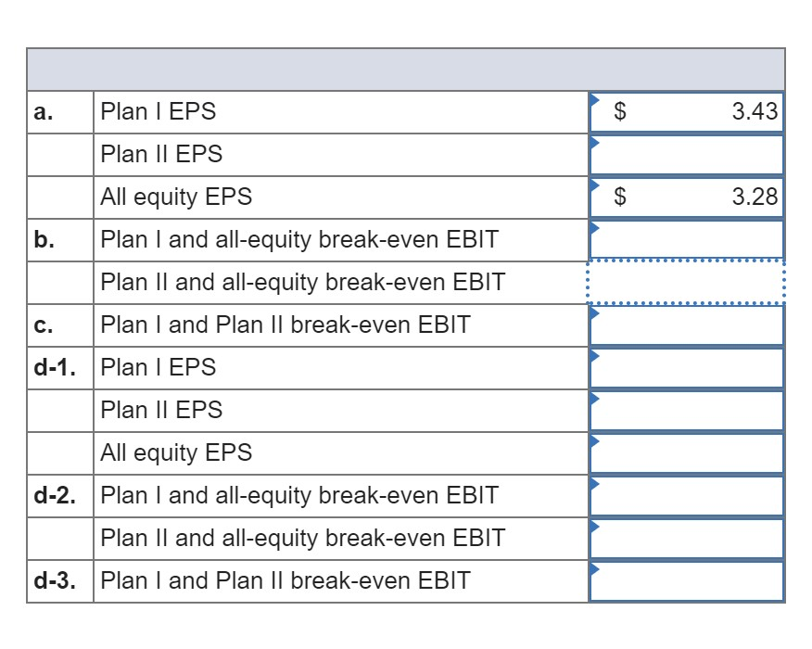
Task: Select the dotted active cell for Plan II break-even EBIT
Action: point(686,282)
